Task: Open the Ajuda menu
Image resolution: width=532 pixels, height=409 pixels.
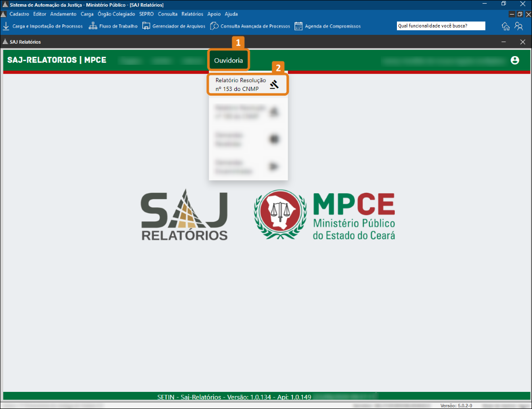Action: 231,14
